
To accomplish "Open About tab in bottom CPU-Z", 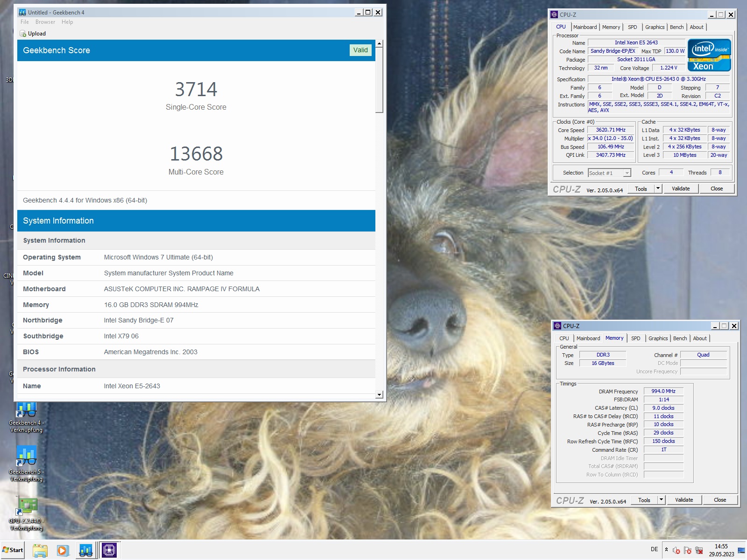I will click(x=700, y=338).
